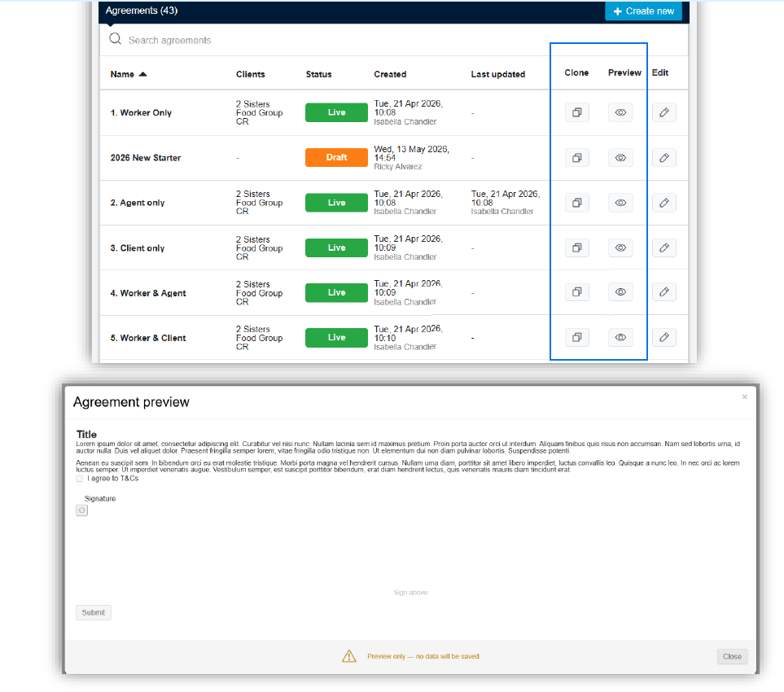Select the 2. Agent only agreement name
Screen dimensions: 784x692
coord(138,203)
